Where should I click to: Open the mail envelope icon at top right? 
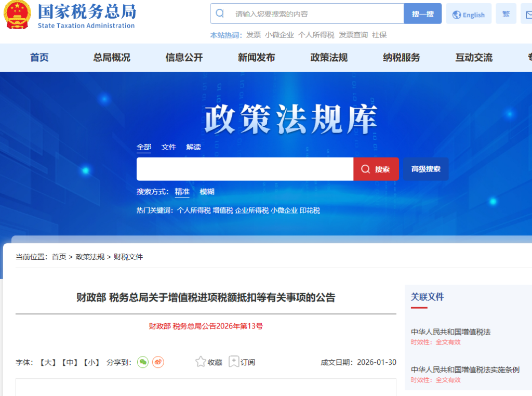[x=527, y=15]
